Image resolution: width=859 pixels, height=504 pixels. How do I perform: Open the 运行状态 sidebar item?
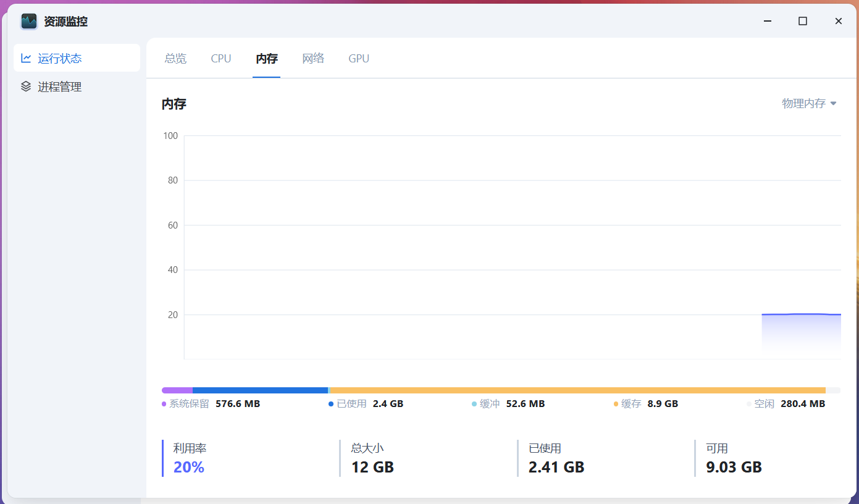[x=77, y=58]
